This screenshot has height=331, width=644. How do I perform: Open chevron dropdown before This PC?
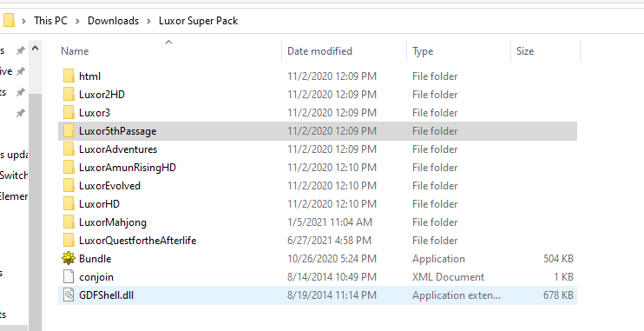[x=23, y=21]
